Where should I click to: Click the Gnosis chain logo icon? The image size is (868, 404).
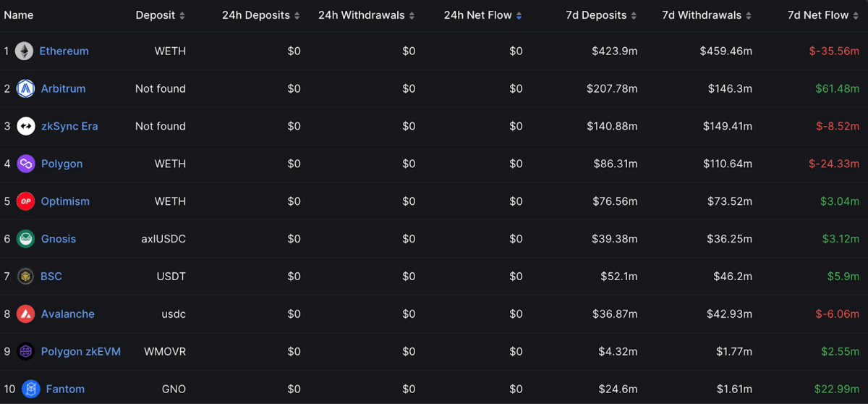coord(26,239)
